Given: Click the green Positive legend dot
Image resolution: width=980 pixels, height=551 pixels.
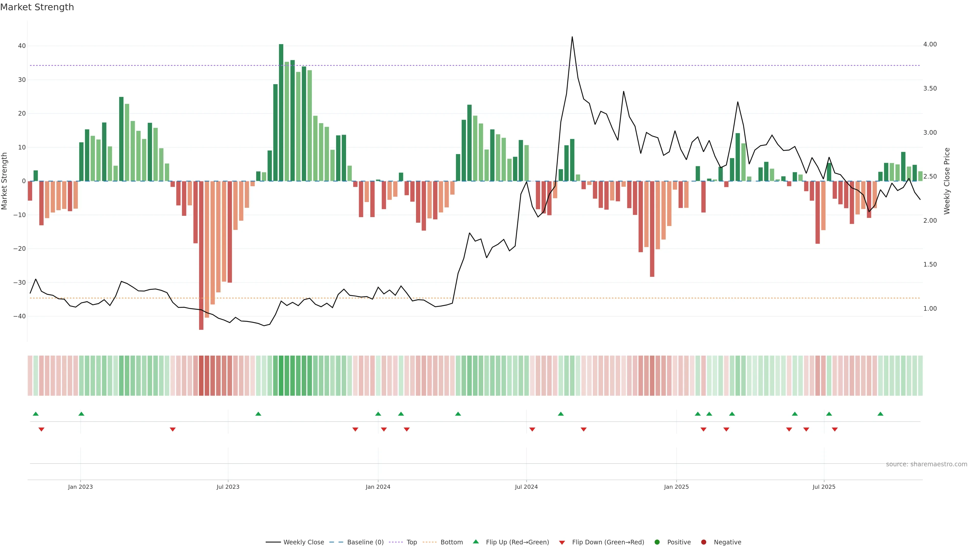Looking at the screenshot, I should coord(657,542).
